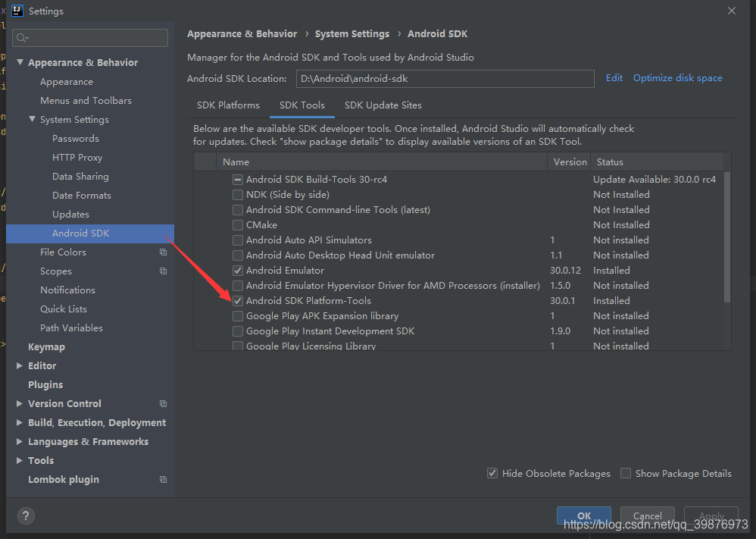The image size is (756, 539).
Task: Click the Cancel button
Action: coord(647,515)
